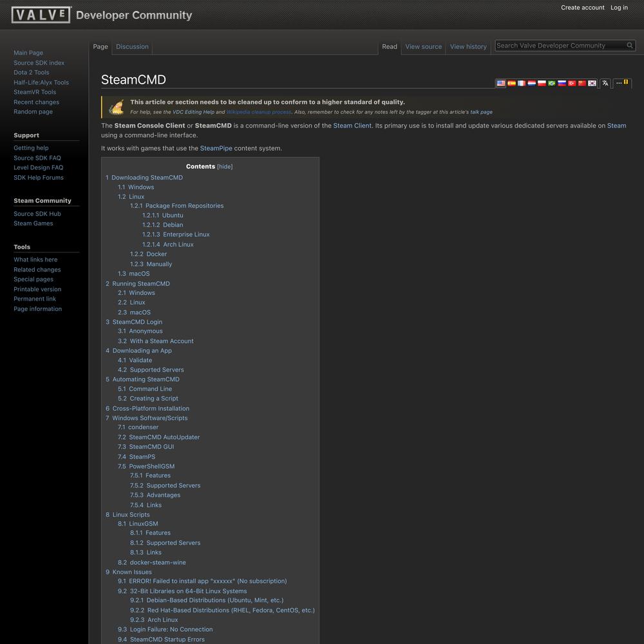Open Source SDK index link
This screenshot has width=644, height=644.
coord(39,63)
